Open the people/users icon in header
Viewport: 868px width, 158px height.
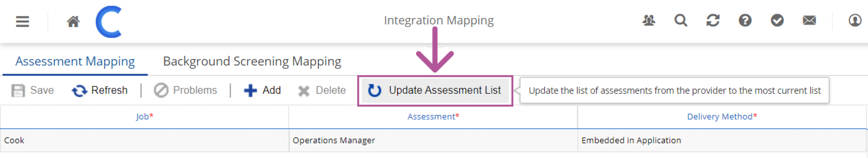(649, 21)
